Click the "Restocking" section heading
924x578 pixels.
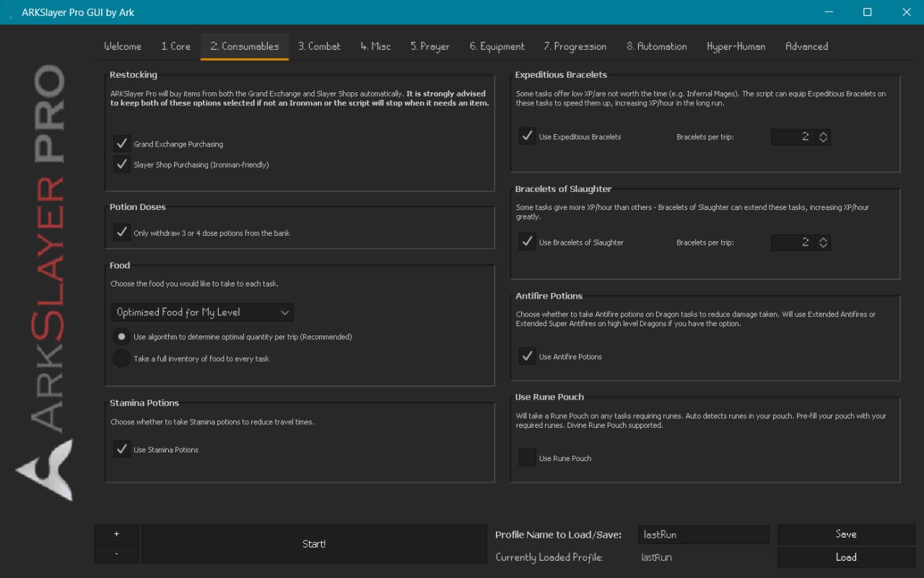click(x=134, y=74)
